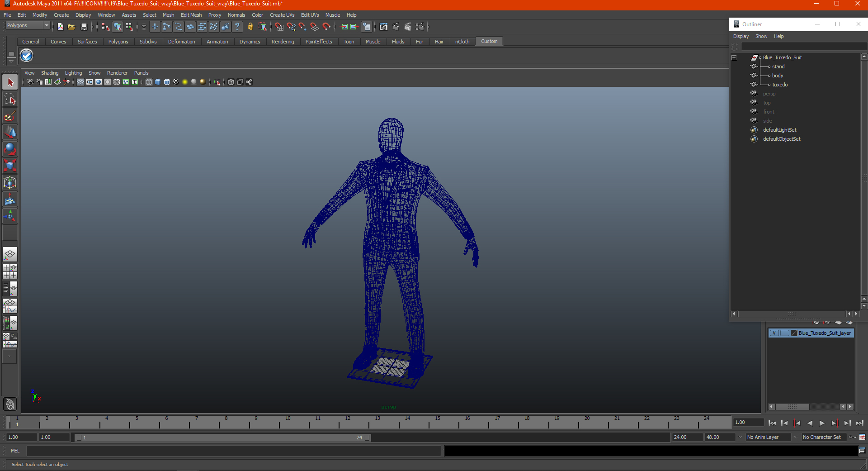Open the Outliner Display menu
Screen dimensions: 868x471
(741, 36)
